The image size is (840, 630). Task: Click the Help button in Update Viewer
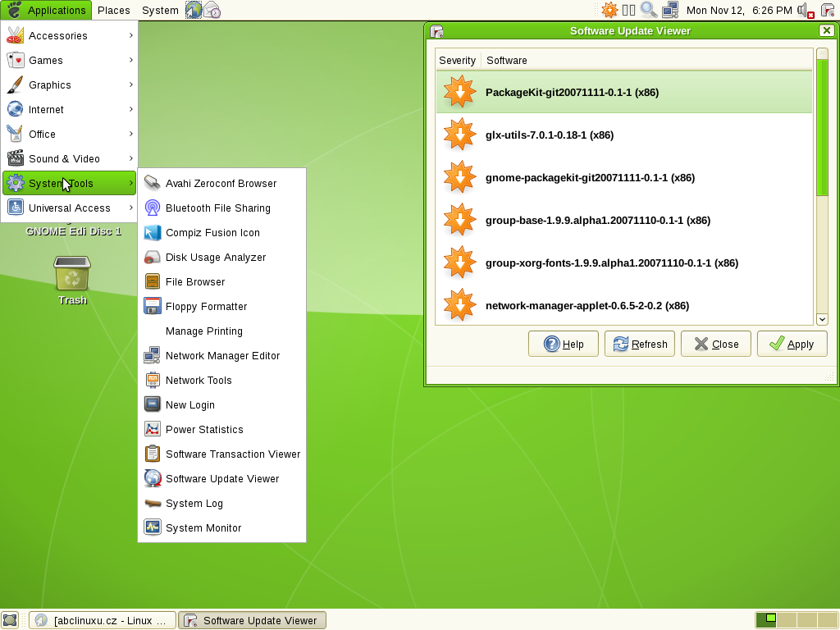point(563,344)
